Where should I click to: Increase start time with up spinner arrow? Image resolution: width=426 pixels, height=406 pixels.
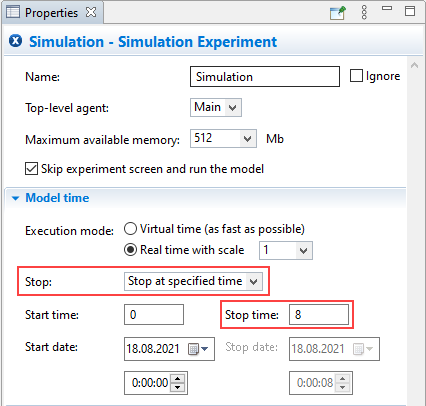tap(177, 379)
